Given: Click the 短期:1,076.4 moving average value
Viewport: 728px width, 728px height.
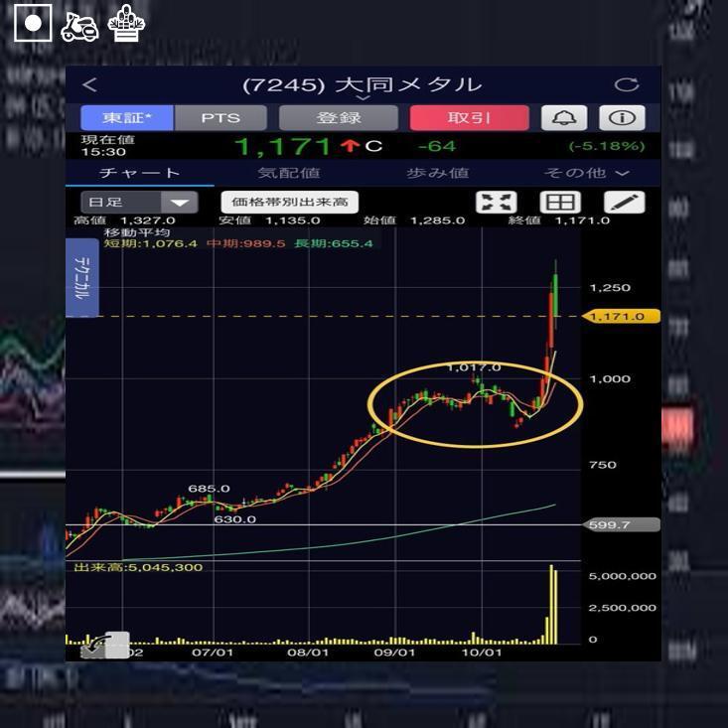Looking at the screenshot, I should pyautogui.click(x=150, y=243).
